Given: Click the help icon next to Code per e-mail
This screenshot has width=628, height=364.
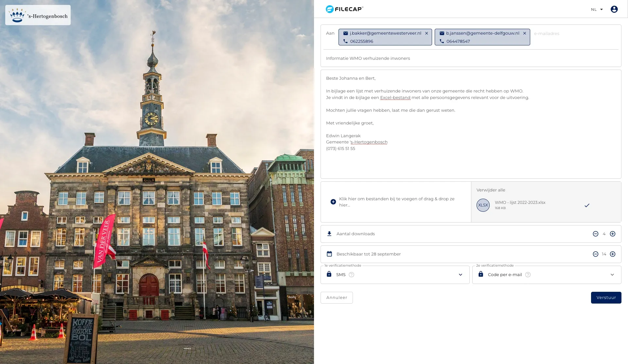Looking at the screenshot, I should [528, 275].
